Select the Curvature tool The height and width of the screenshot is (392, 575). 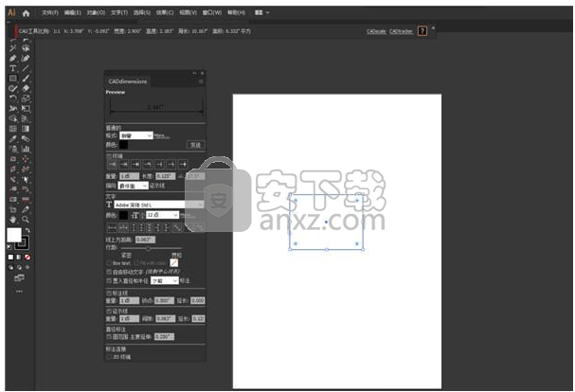point(26,59)
